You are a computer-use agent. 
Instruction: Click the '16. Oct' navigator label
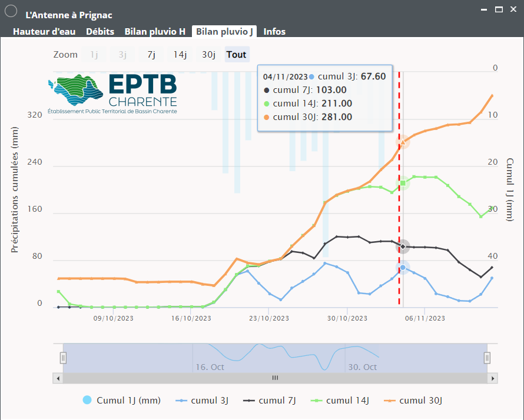coord(210,367)
